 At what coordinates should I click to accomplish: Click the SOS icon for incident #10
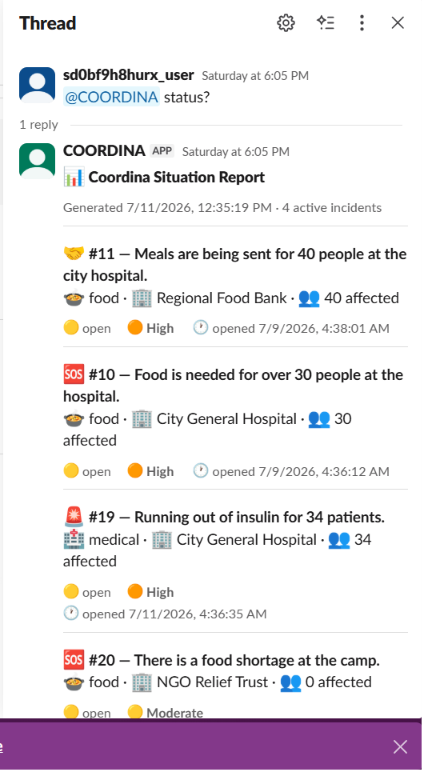coord(74,375)
